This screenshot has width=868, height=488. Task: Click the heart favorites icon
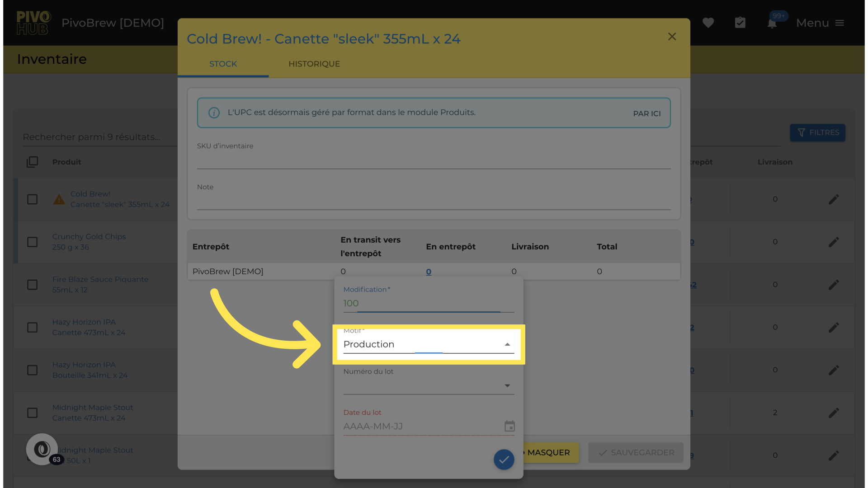click(708, 23)
